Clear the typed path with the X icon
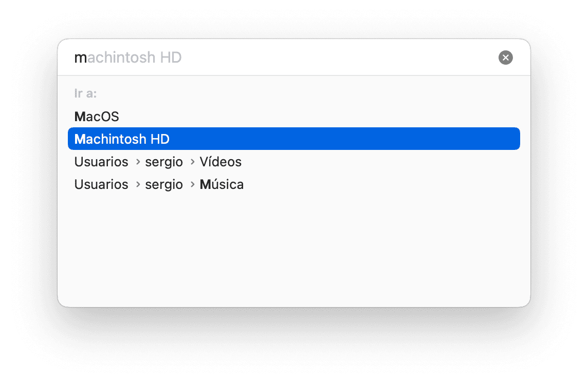Screen dimensions: 588x383 click(x=505, y=58)
